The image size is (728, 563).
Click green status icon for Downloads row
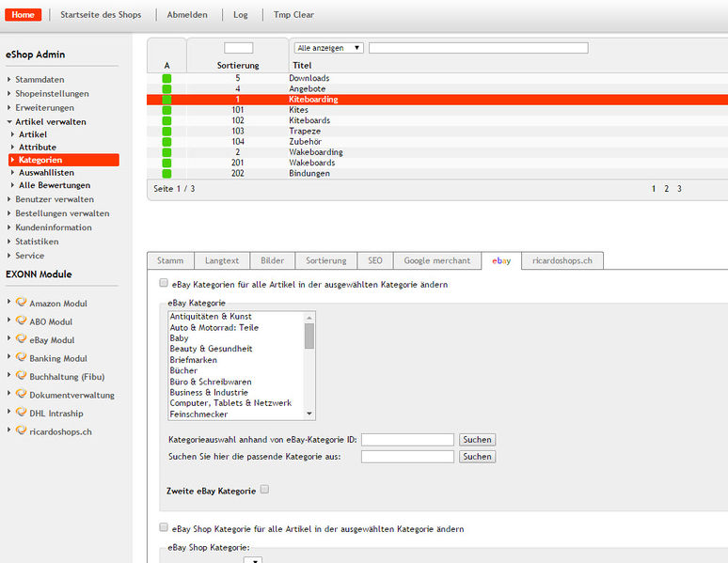coord(166,79)
